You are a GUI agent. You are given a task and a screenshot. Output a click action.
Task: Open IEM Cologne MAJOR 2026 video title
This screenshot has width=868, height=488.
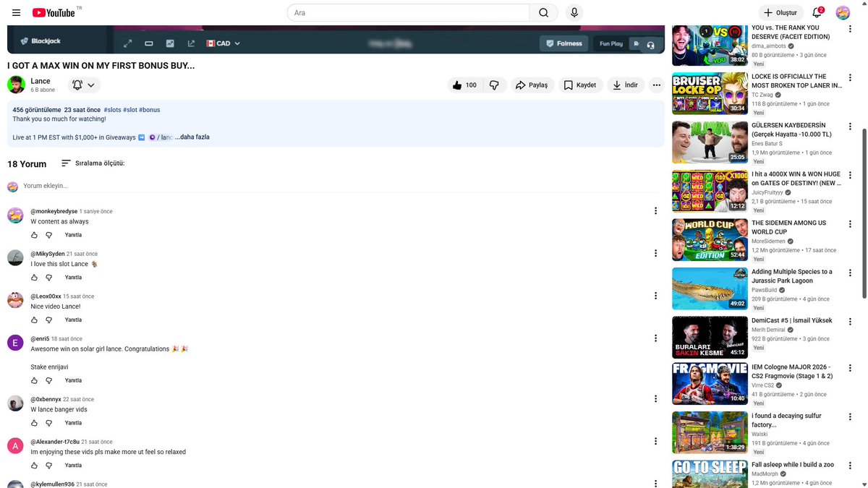point(791,372)
